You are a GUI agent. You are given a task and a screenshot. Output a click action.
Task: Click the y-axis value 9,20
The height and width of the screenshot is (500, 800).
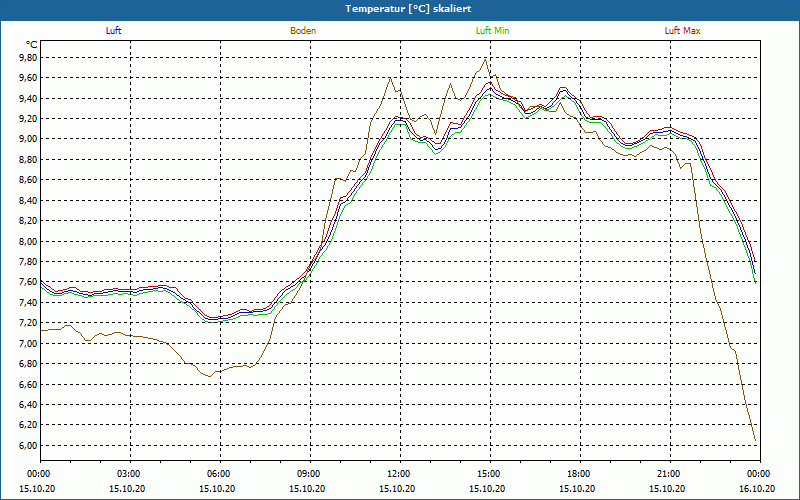[x=28, y=119]
